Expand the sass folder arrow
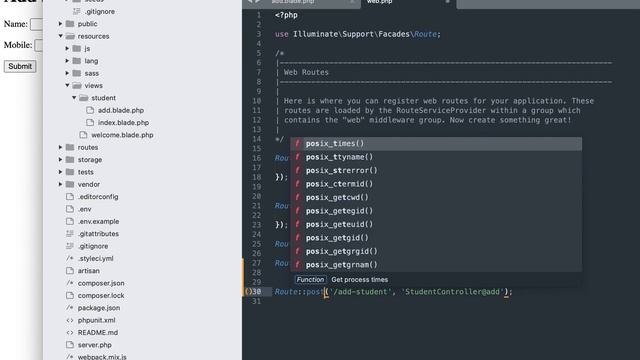 click(67, 73)
